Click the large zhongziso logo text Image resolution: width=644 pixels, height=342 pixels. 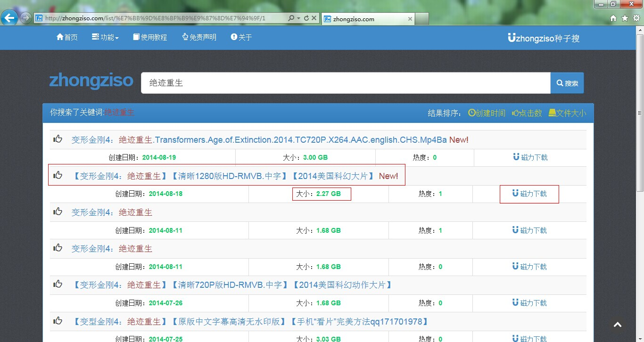[x=91, y=81]
